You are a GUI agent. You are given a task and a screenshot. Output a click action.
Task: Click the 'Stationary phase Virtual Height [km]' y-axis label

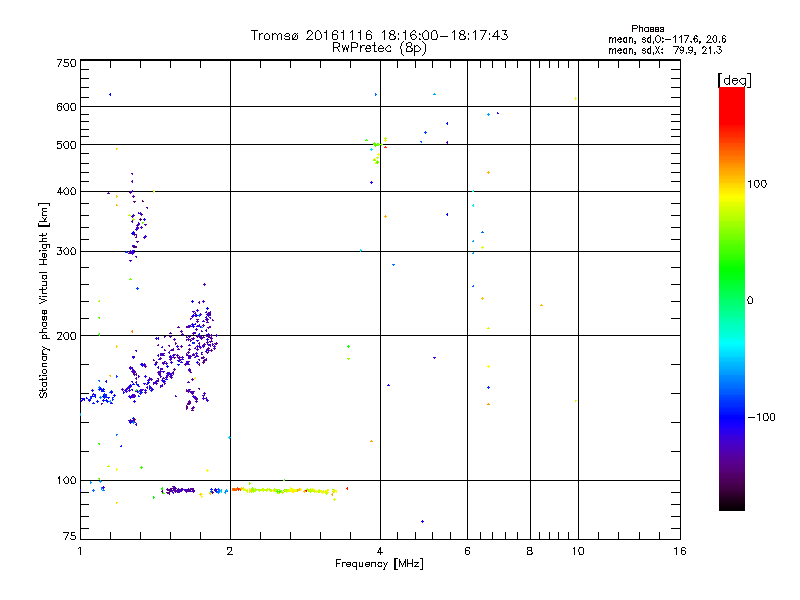pos(43,300)
